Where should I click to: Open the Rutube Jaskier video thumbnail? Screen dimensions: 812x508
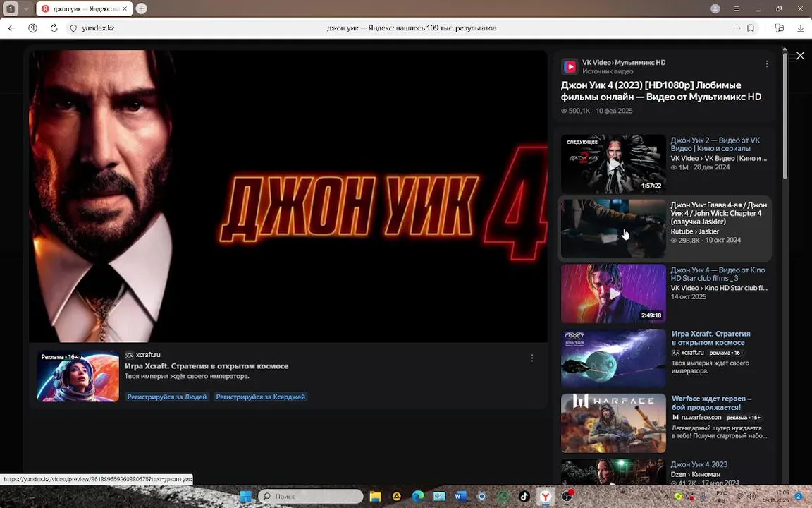[613, 229]
